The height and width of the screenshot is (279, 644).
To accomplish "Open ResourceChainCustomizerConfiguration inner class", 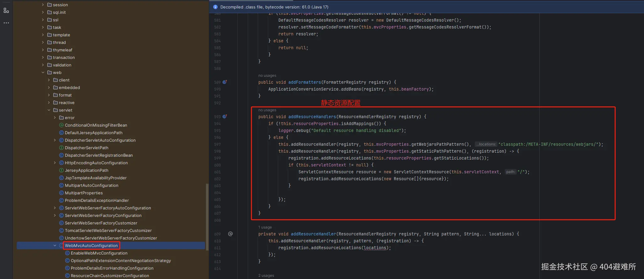I will 110,276.
